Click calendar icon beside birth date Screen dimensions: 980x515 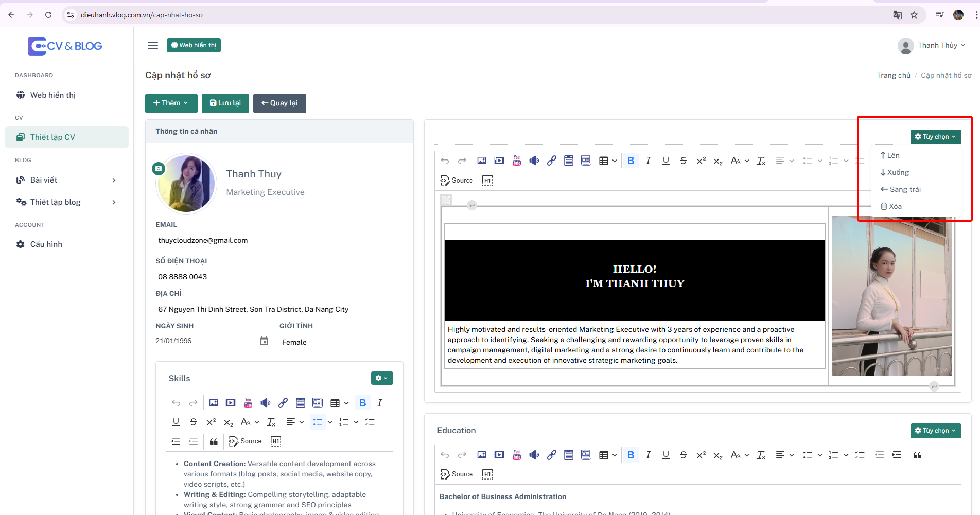[264, 341]
